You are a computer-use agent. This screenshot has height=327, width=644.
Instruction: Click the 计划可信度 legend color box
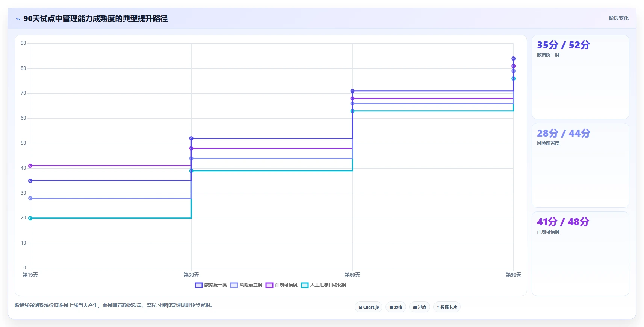tap(269, 285)
